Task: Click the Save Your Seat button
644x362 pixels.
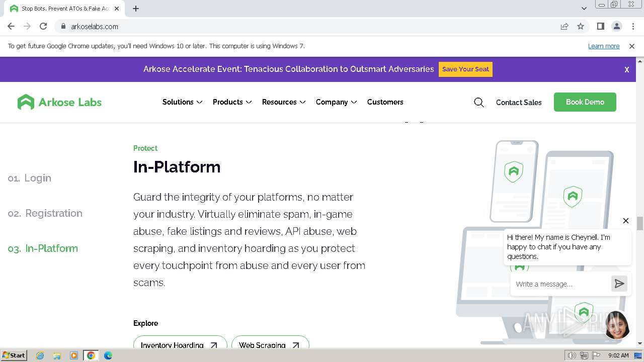Action: pyautogui.click(x=465, y=69)
